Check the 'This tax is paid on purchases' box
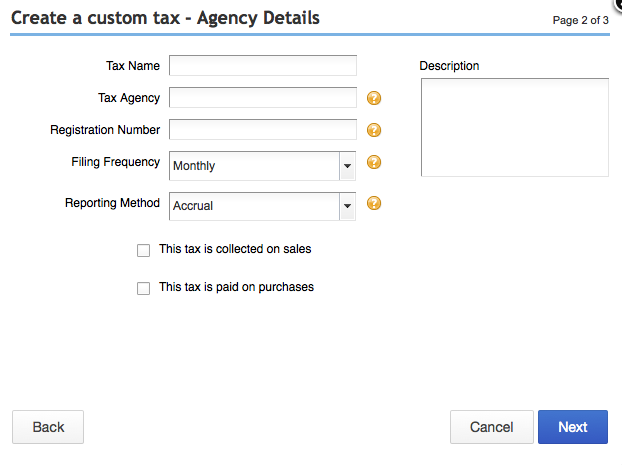The width and height of the screenshot is (622, 465). point(144,289)
